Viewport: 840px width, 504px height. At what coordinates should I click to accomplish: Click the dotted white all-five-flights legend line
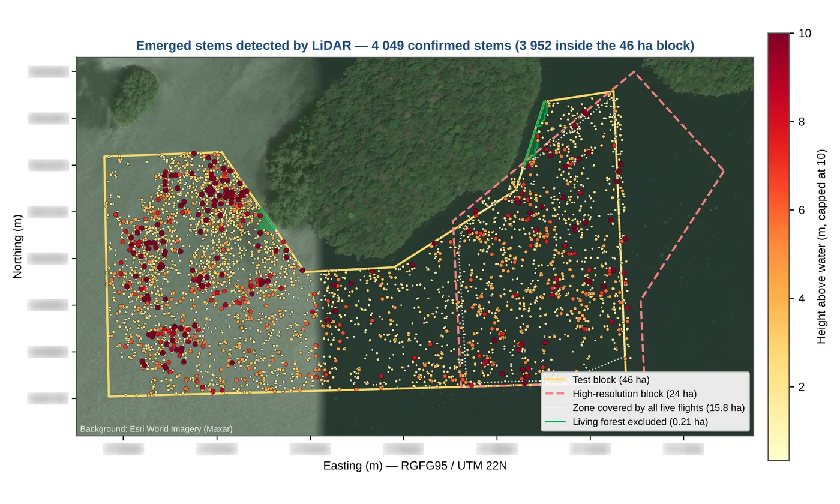pyautogui.click(x=556, y=408)
